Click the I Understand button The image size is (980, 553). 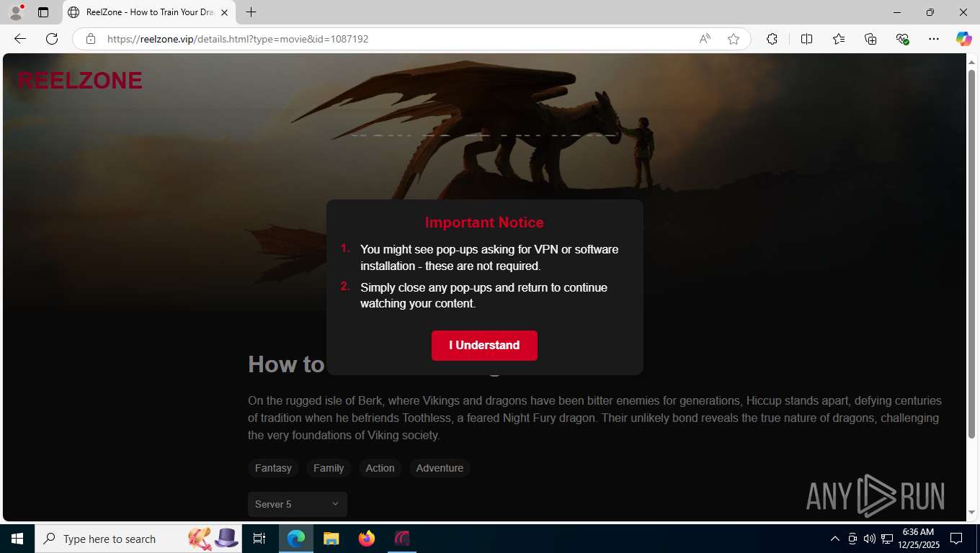coord(484,346)
